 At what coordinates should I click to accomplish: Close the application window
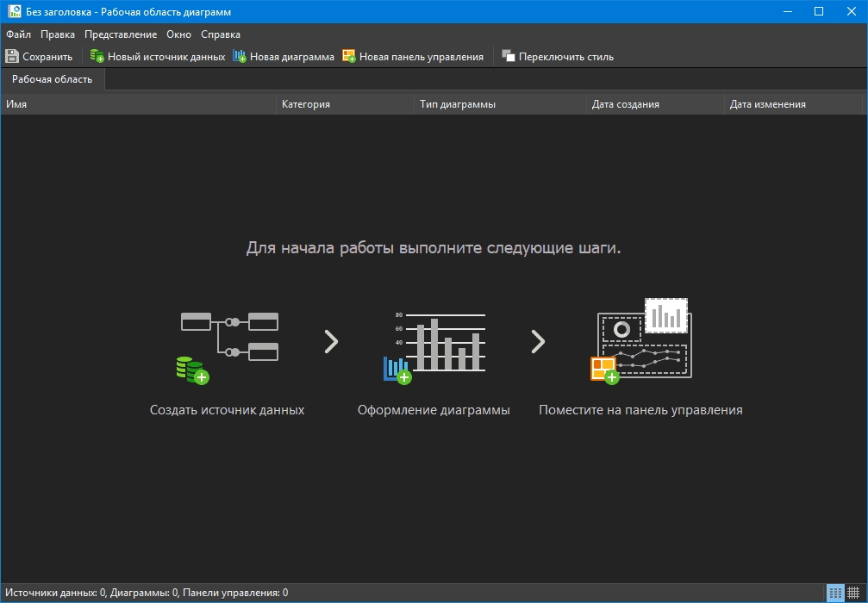(x=852, y=11)
